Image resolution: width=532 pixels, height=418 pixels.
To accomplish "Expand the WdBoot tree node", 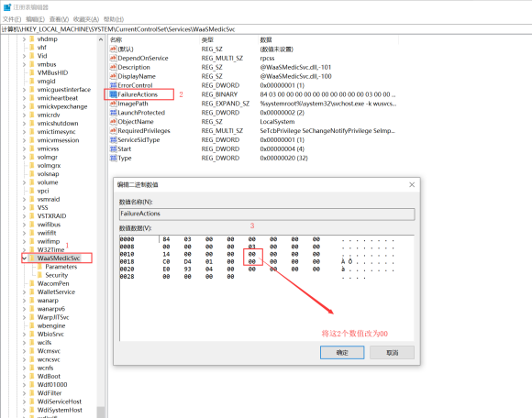I will pos(24,376).
